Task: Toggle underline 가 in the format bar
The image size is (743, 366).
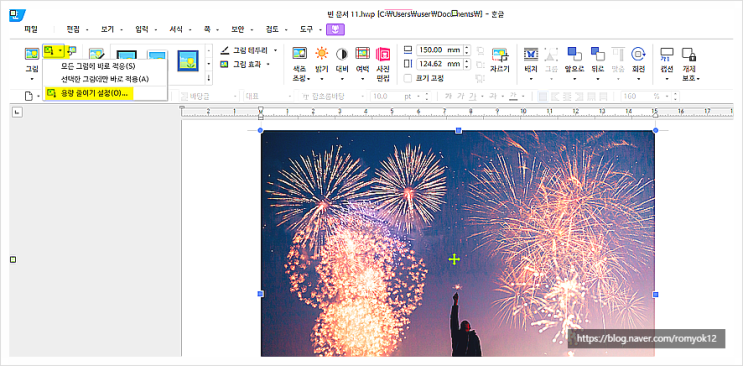Action: click(x=472, y=96)
